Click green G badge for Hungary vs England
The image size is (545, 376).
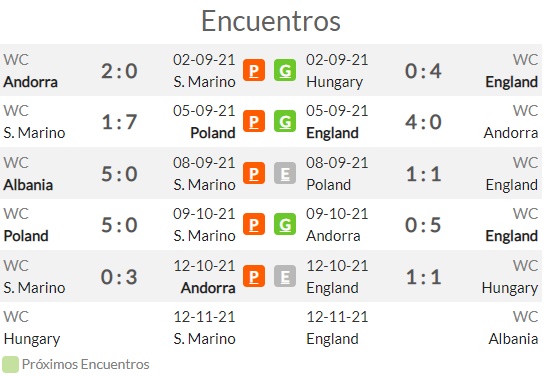[285, 70]
